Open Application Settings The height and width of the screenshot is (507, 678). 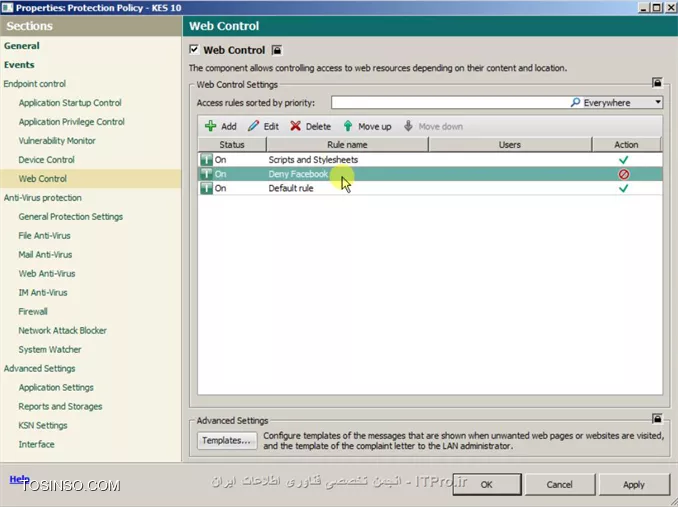[x=56, y=388]
